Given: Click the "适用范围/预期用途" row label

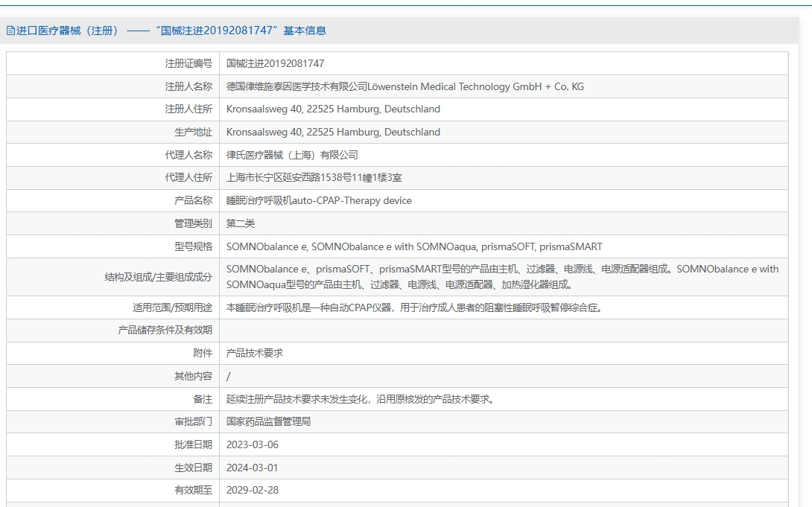Looking at the screenshot, I should click(x=172, y=307).
